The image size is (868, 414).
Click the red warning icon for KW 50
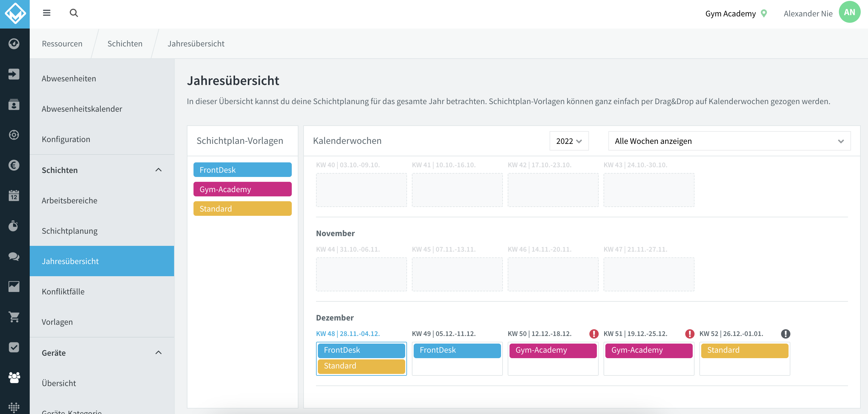pos(594,334)
